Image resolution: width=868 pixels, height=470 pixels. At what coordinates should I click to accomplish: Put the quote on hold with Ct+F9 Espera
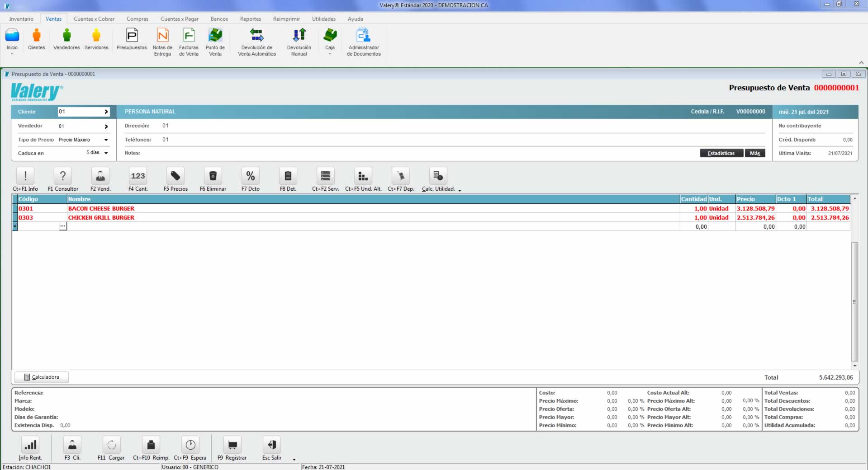click(190, 448)
